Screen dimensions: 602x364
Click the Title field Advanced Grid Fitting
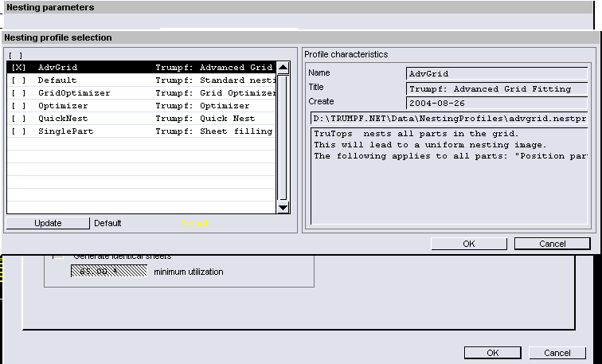coord(497,88)
